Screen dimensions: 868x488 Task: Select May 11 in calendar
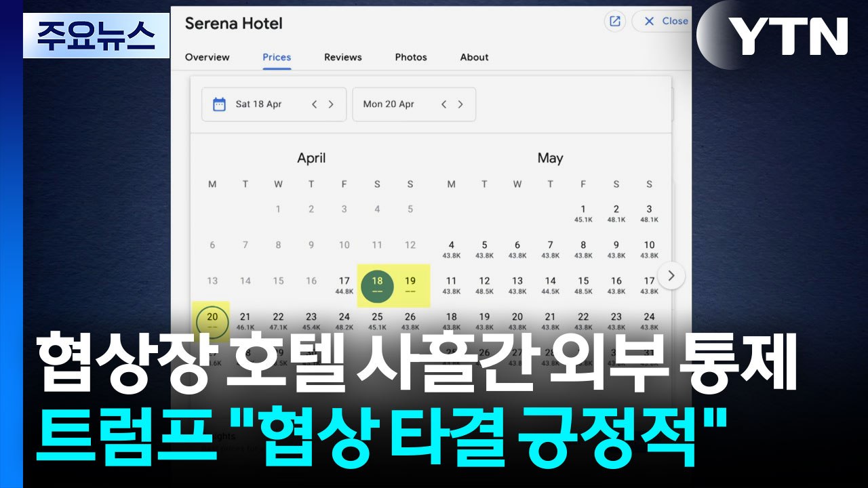tap(452, 285)
